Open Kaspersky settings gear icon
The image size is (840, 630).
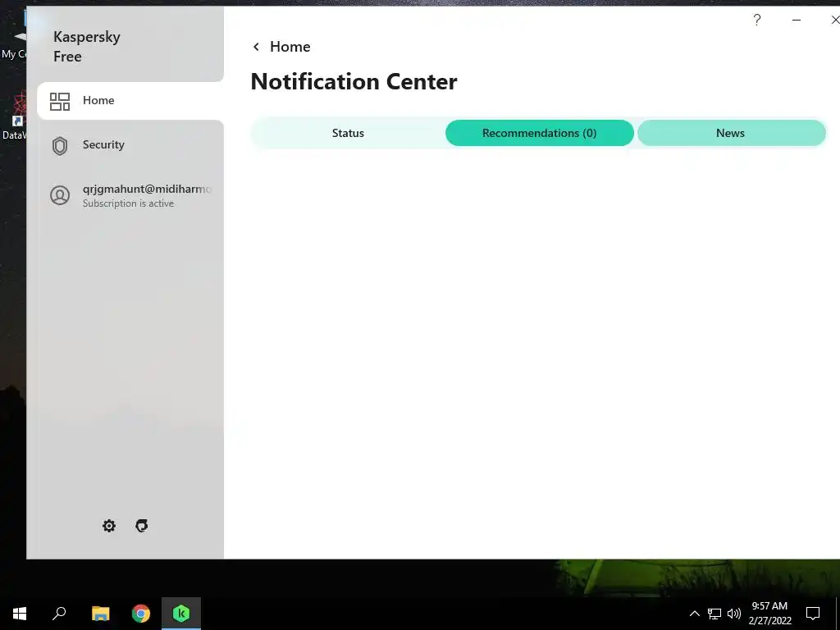tap(109, 526)
